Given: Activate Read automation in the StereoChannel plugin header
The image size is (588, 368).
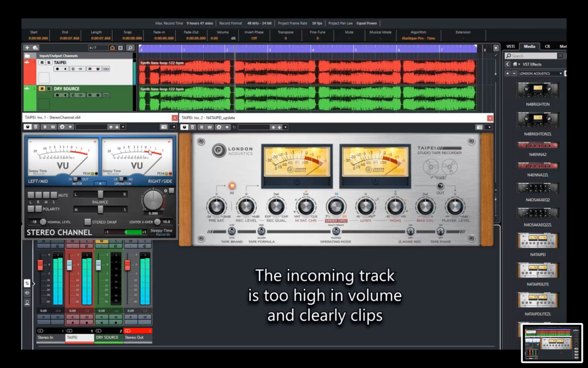Looking at the screenshot, I should (x=45, y=126).
